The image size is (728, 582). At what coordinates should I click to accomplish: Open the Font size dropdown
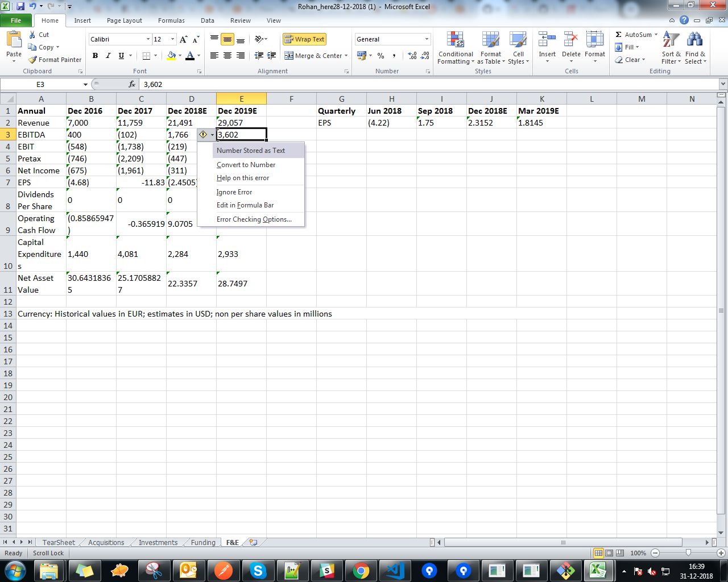(x=173, y=39)
